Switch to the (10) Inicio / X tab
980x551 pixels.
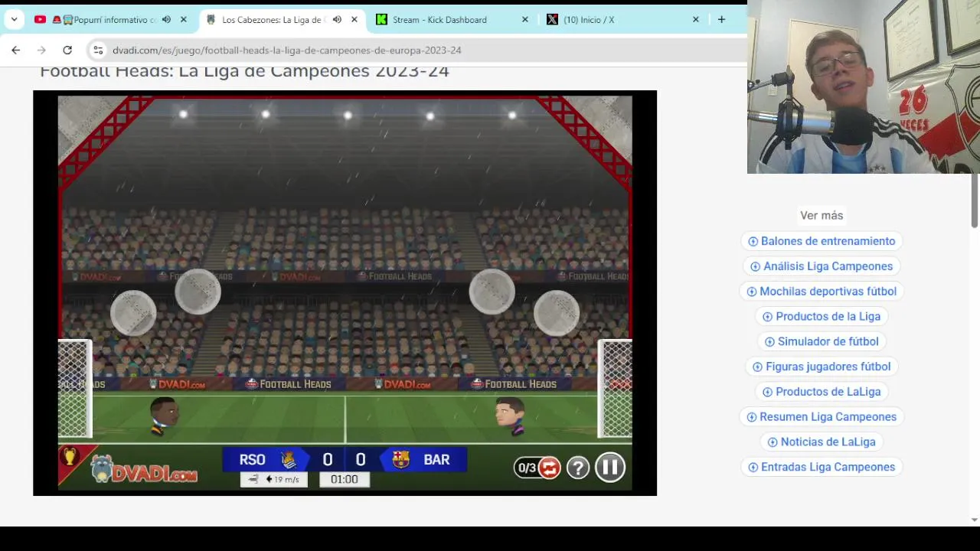(x=588, y=19)
